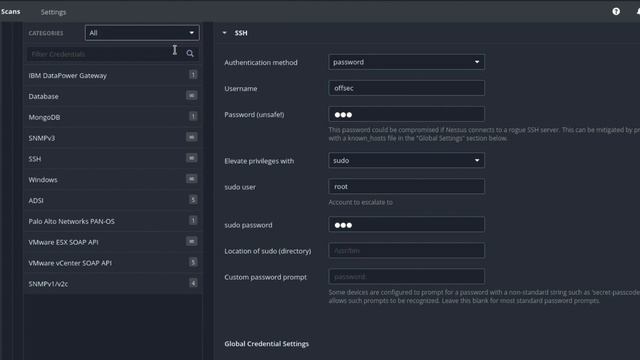This screenshot has width=640, height=360.
Task: Open the Scans tab
Action: [x=10, y=11]
